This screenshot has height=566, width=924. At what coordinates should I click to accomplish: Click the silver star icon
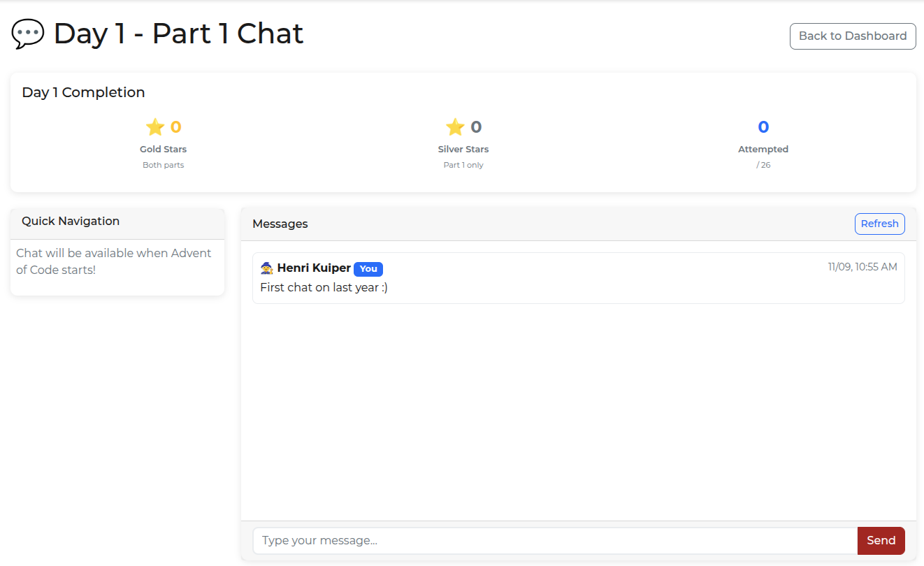pyautogui.click(x=455, y=127)
